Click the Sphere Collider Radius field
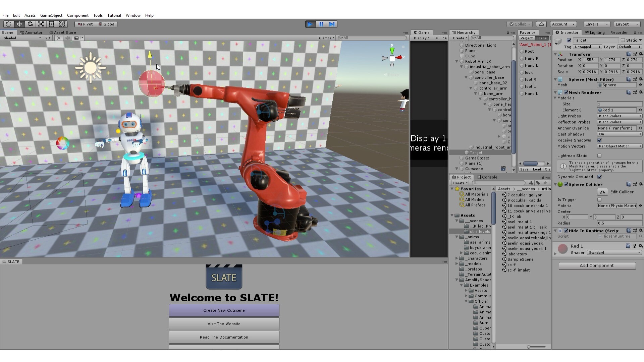 tap(620, 223)
